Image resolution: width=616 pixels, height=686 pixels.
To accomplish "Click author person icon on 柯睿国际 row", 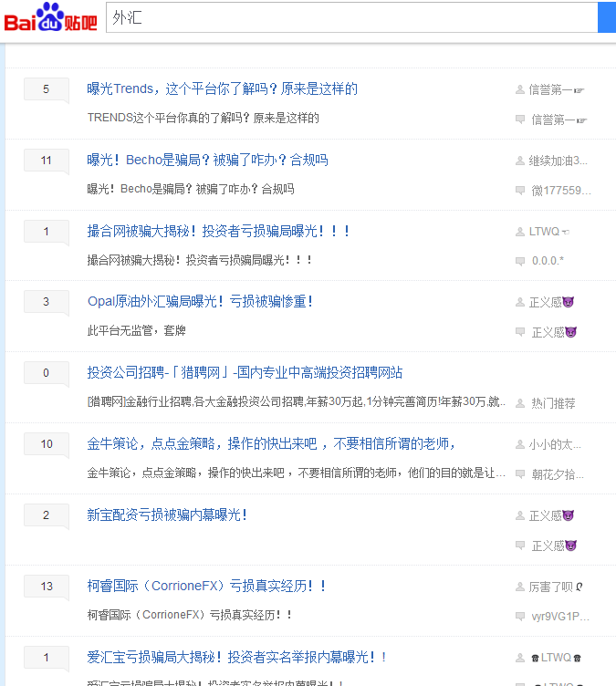I will (520, 587).
